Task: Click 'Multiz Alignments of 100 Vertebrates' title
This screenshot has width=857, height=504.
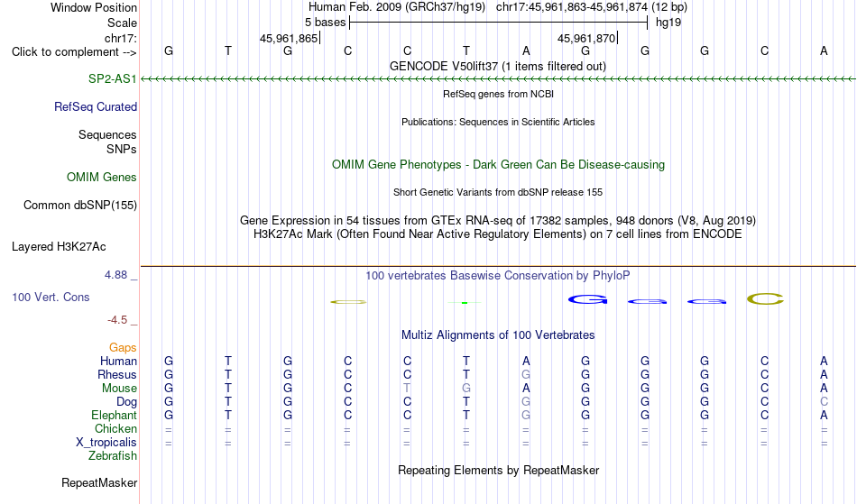Action: 498,335
